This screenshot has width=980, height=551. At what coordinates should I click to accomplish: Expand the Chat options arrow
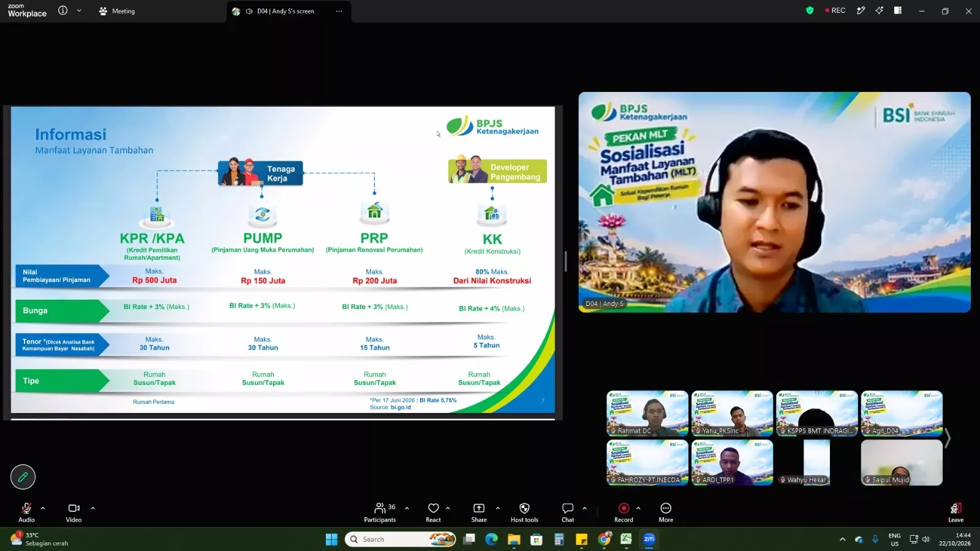click(x=585, y=508)
